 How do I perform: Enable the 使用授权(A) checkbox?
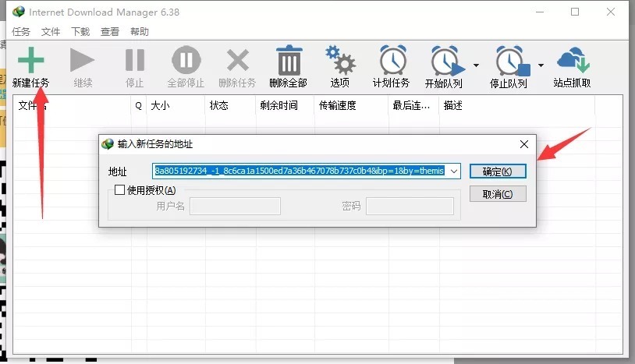click(119, 189)
